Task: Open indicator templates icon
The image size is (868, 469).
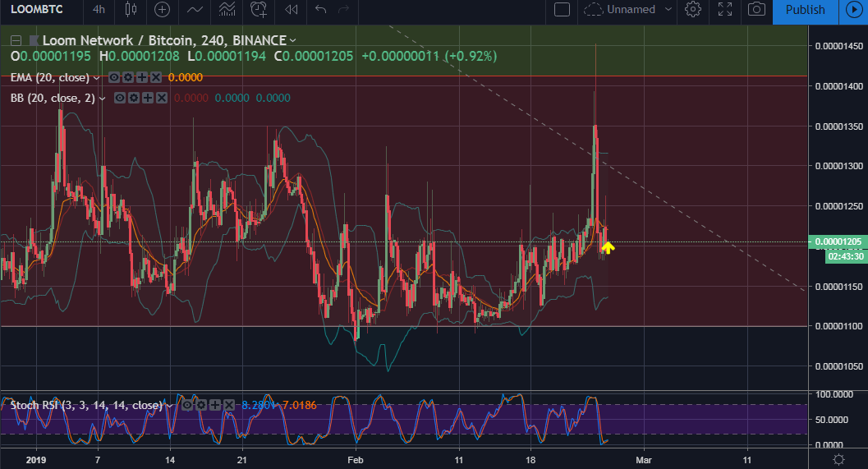Action: click(227, 9)
